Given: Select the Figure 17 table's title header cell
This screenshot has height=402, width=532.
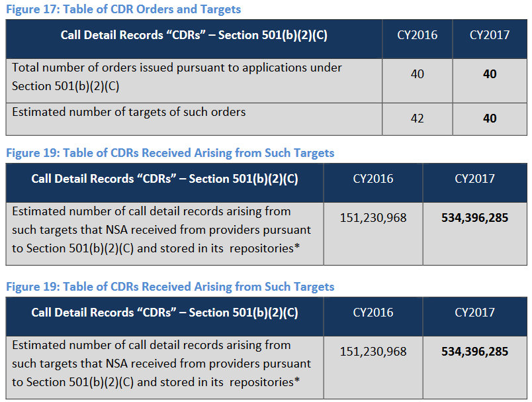Looking at the screenshot, I should 194,35.
